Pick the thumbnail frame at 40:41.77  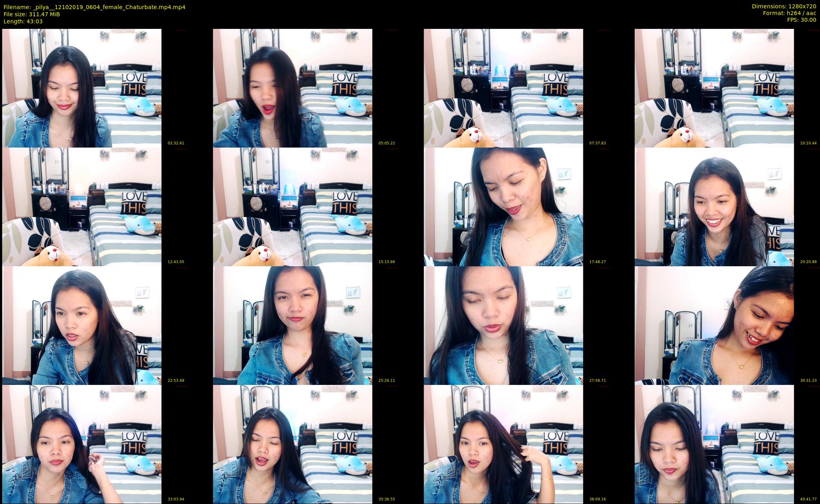(x=714, y=444)
